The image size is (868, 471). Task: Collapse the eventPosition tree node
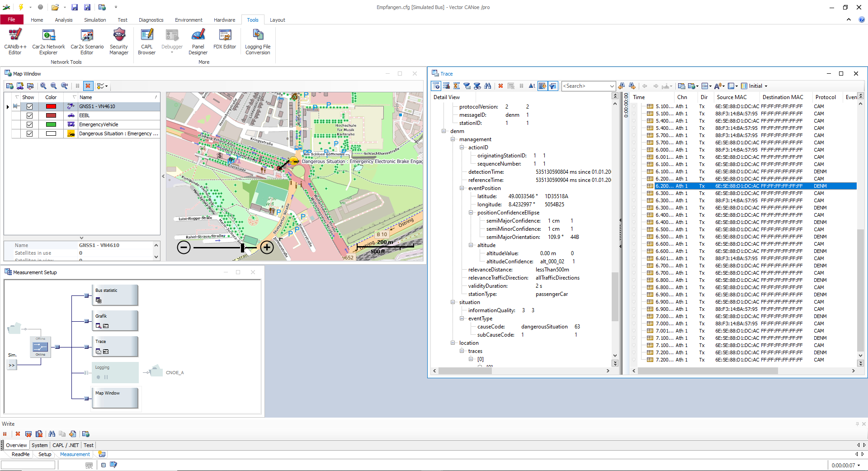tap(462, 188)
